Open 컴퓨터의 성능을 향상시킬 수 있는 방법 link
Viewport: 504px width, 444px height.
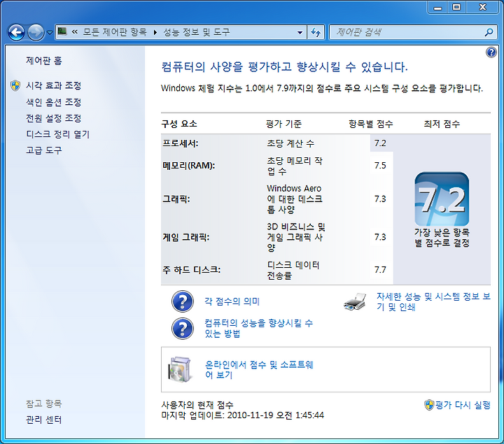point(258,328)
